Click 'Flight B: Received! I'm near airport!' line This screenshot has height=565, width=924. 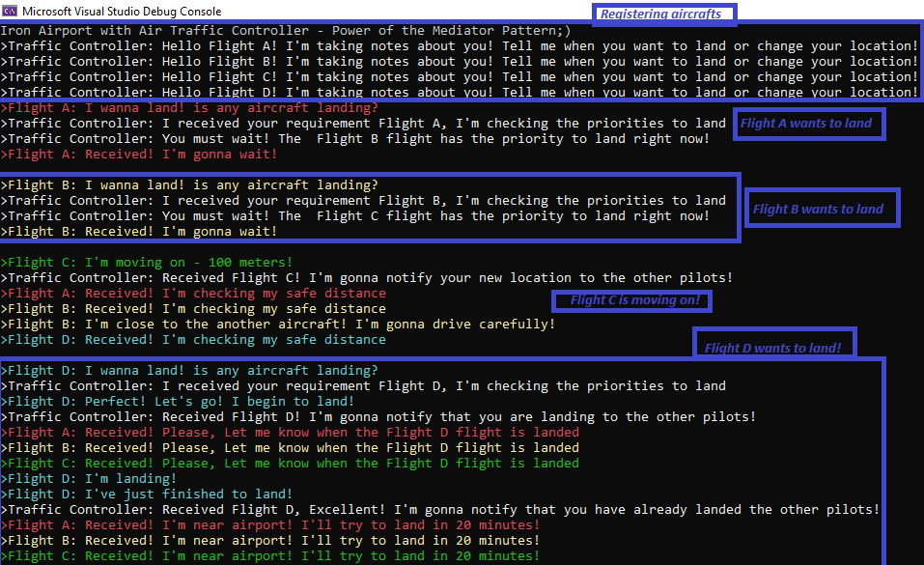pos(270,540)
